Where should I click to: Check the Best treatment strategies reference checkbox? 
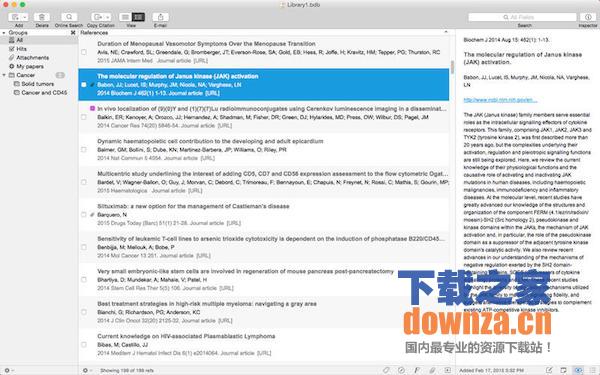[84, 312]
